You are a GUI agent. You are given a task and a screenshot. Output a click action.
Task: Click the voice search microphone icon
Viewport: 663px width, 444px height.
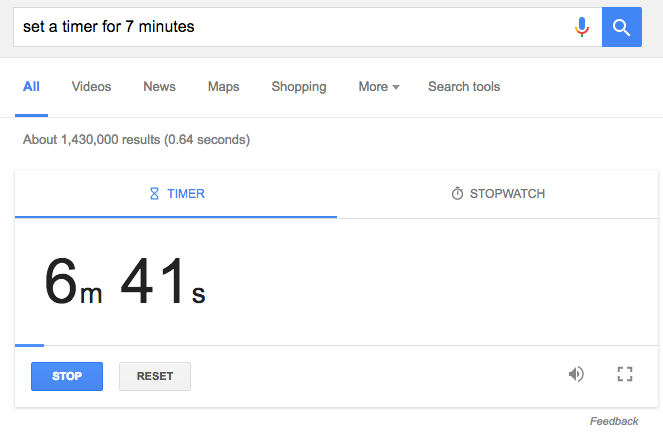coord(582,27)
